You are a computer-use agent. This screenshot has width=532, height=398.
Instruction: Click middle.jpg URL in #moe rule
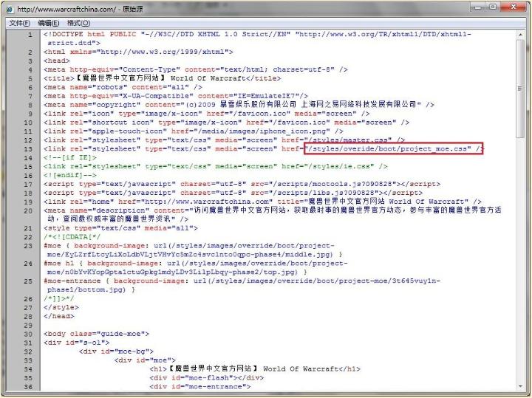click(193, 250)
